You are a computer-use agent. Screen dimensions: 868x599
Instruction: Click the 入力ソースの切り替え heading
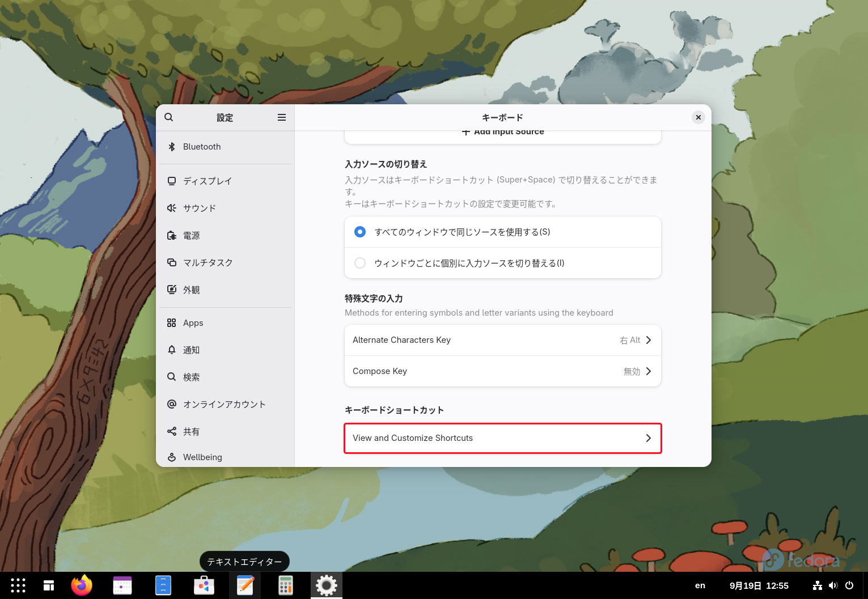(x=386, y=164)
